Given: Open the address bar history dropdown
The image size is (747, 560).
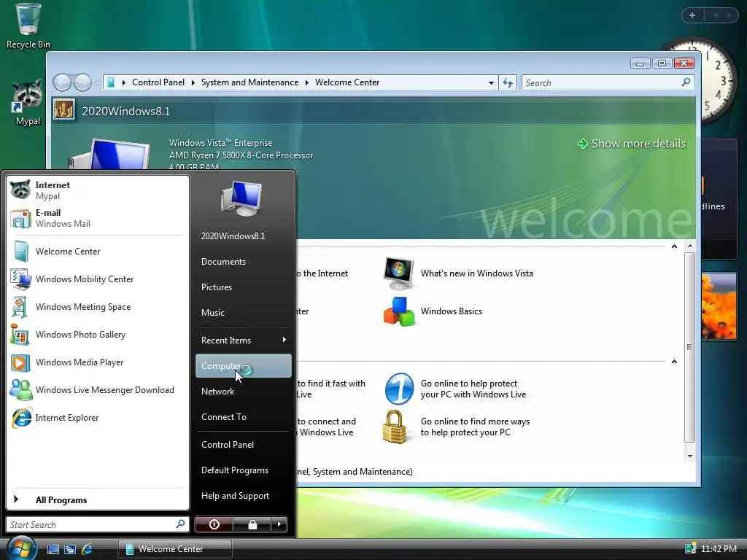Looking at the screenshot, I should [x=491, y=83].
